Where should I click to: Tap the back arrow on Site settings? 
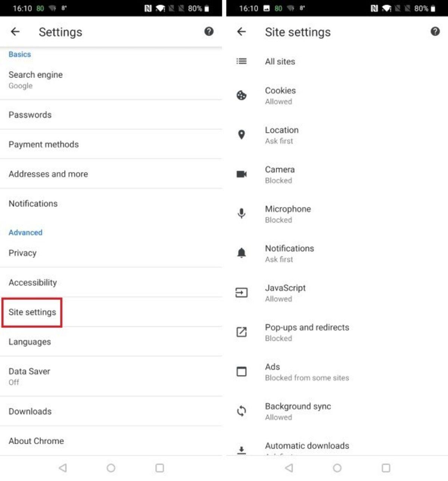242,32
